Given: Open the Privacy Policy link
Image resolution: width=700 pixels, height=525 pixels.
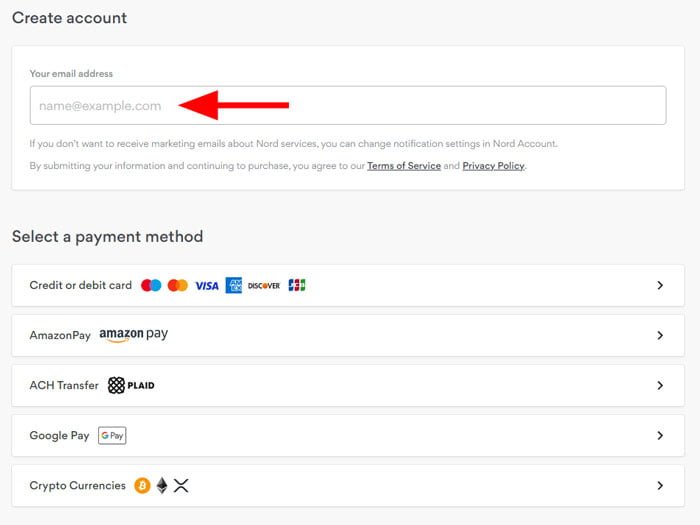Looking at the screenshot, I should (x=493, y=166).
